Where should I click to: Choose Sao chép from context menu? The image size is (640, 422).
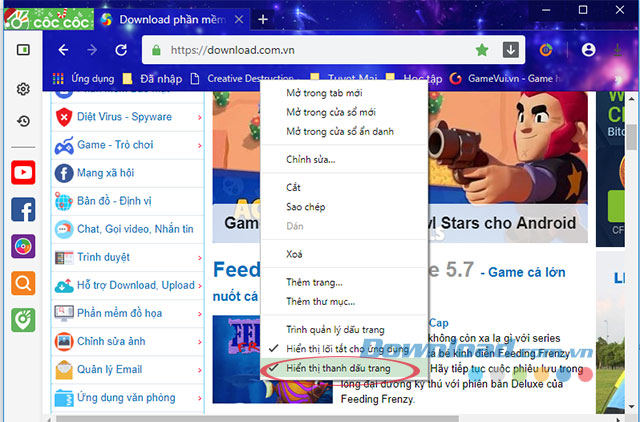tap(344, 207)
